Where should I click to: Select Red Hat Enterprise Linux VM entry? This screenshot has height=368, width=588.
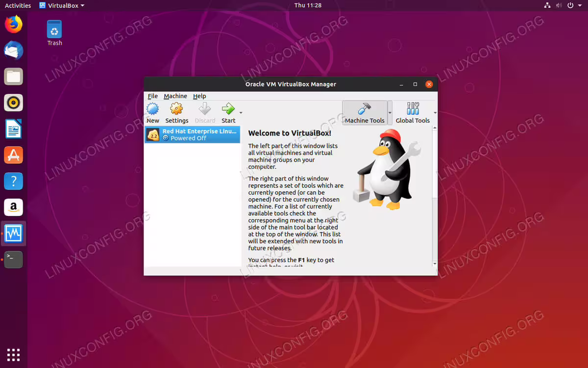(192, 134)
